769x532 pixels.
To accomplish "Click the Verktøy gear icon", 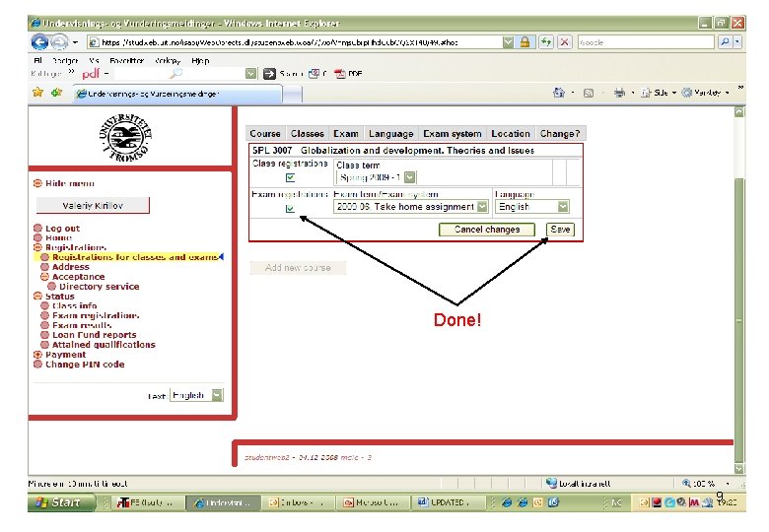I will (x=687, y=92).
